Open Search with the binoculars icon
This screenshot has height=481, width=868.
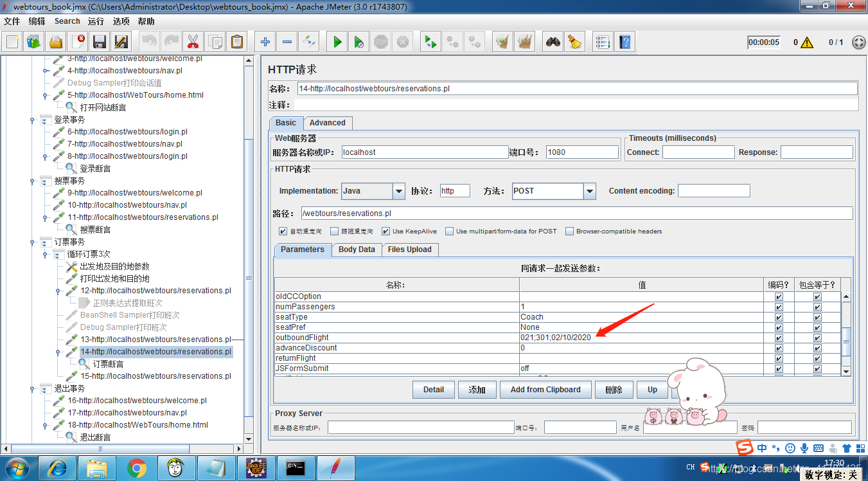click(553, 42)
